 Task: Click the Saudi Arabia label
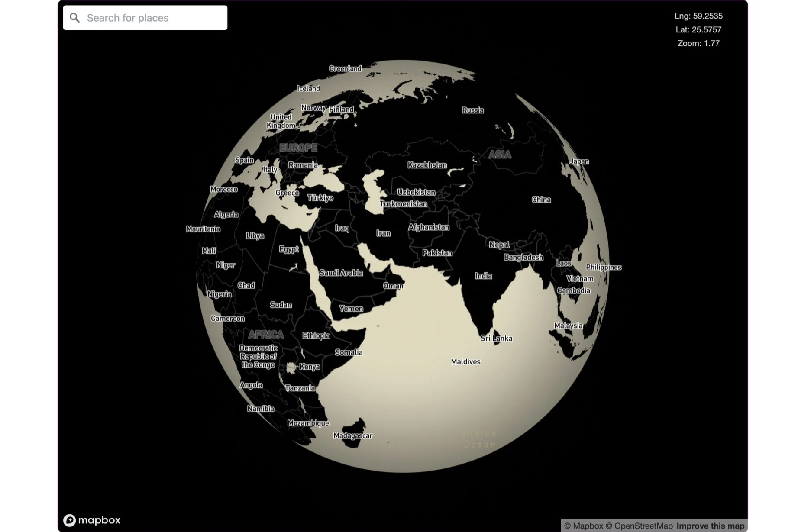tap(341, 273)
